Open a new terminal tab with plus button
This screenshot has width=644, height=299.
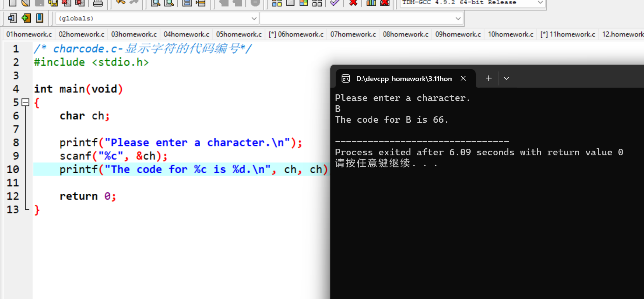coord(489,78)
